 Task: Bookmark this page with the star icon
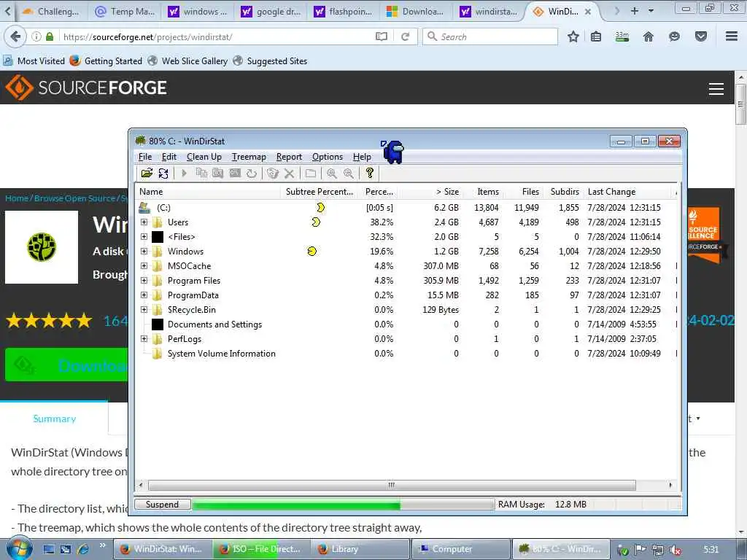(573, 36)
